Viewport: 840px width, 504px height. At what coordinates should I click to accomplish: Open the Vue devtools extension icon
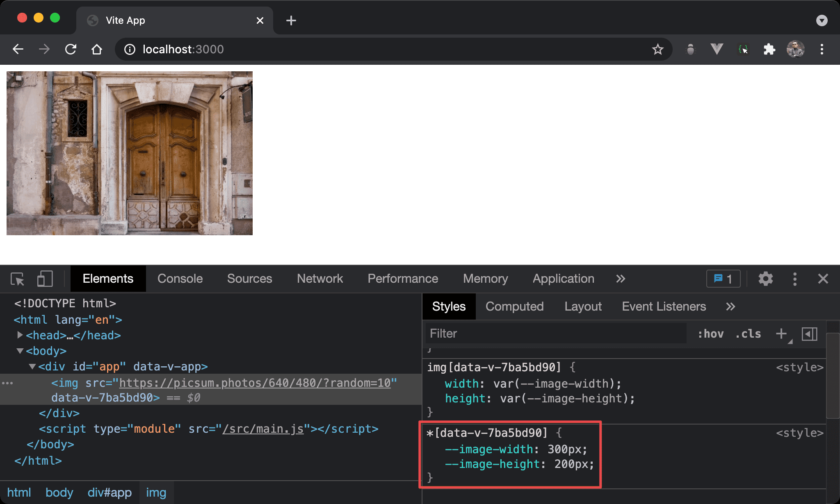[717, 49]
